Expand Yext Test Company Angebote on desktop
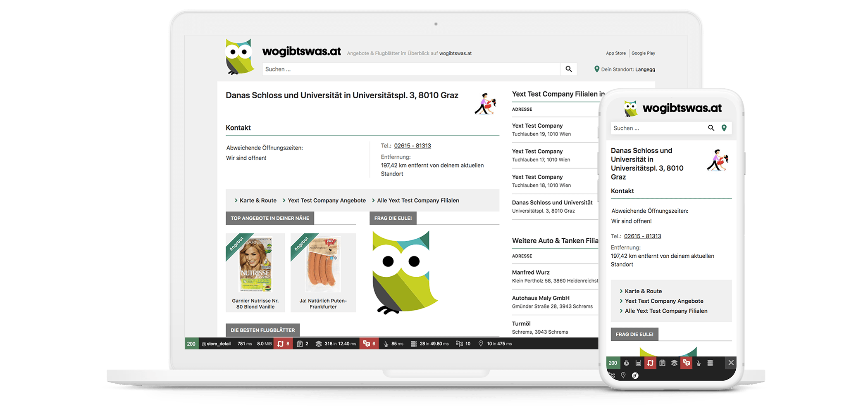 (x=327, y=200)
